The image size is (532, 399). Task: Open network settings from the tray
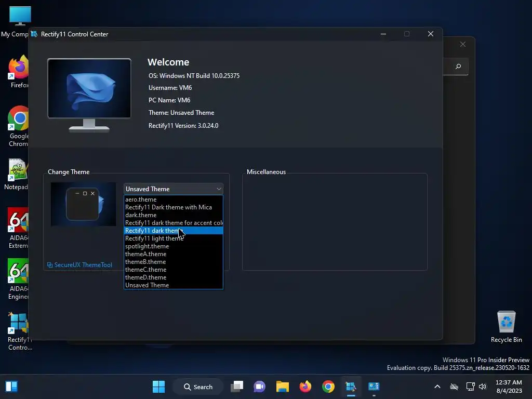[x=470, y=387]
